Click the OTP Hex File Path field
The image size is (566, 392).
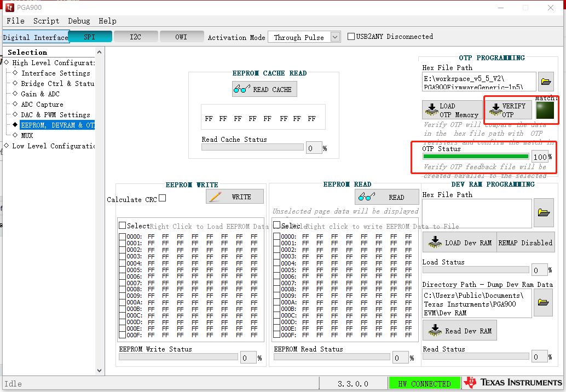pyautogui.click(x=480, y=81)
